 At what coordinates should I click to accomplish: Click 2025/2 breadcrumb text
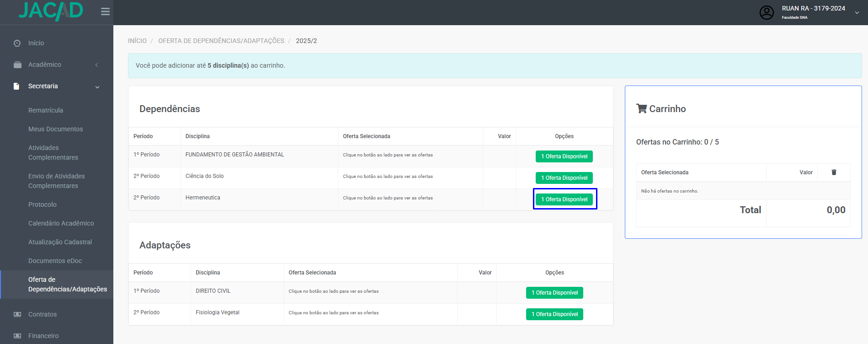click(306, 41)
